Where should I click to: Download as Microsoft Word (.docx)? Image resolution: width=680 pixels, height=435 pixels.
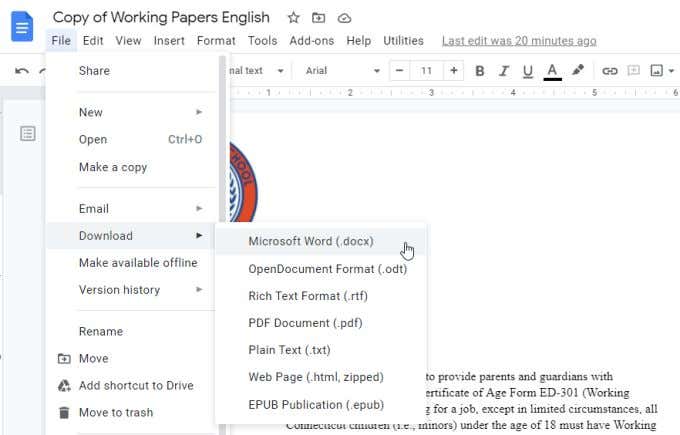[x=321, y=241]
